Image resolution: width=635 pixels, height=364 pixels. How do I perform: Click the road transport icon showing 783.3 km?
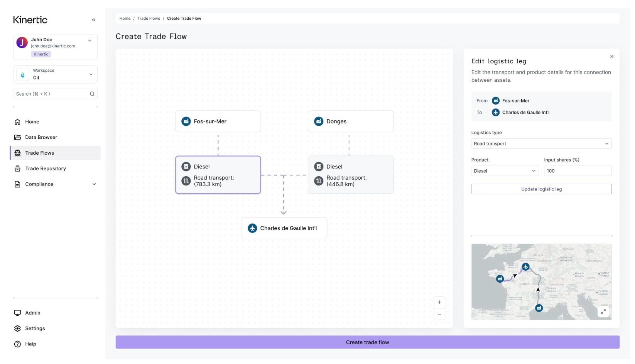pyautogui.click(x=186, y=181)
